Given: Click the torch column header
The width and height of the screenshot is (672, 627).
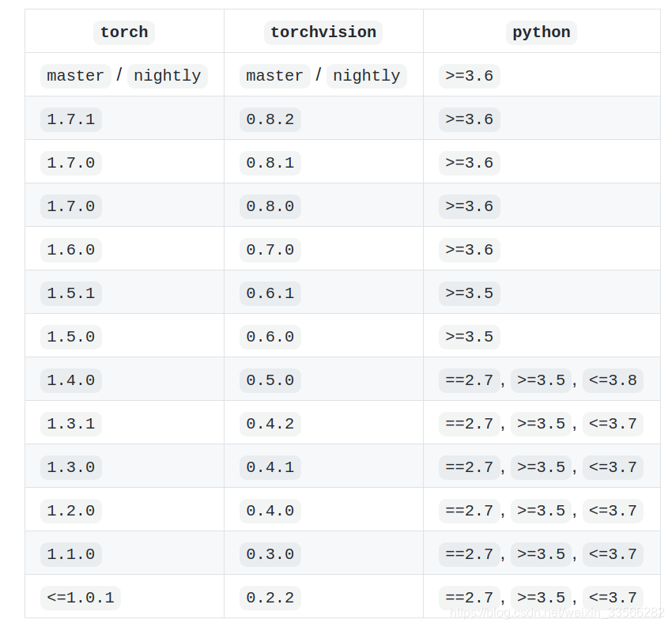Looking at the screenshot, I should coord(124,32).
